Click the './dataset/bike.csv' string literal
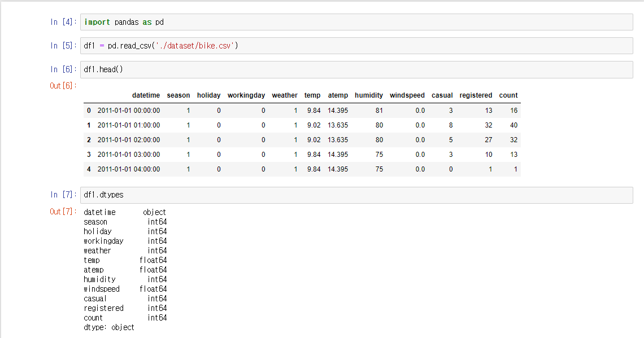The width and height of the screenshot is (644, 338). click(x=195, y=46)
